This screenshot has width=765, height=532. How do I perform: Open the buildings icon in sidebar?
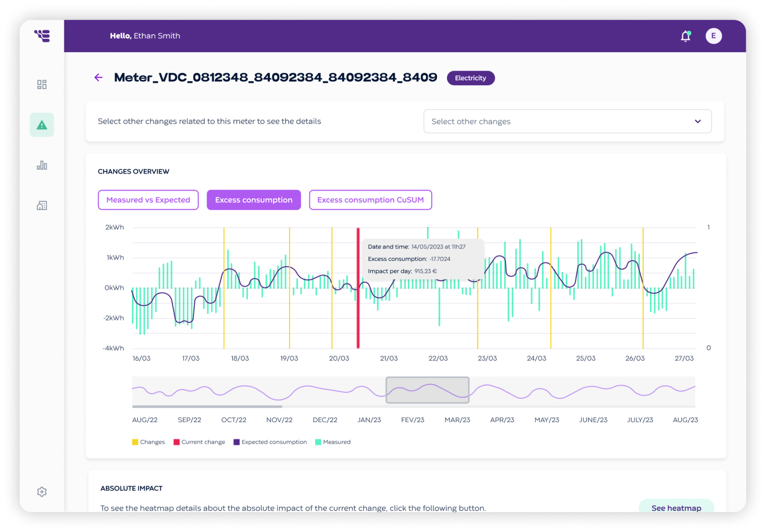pos(42,206)
